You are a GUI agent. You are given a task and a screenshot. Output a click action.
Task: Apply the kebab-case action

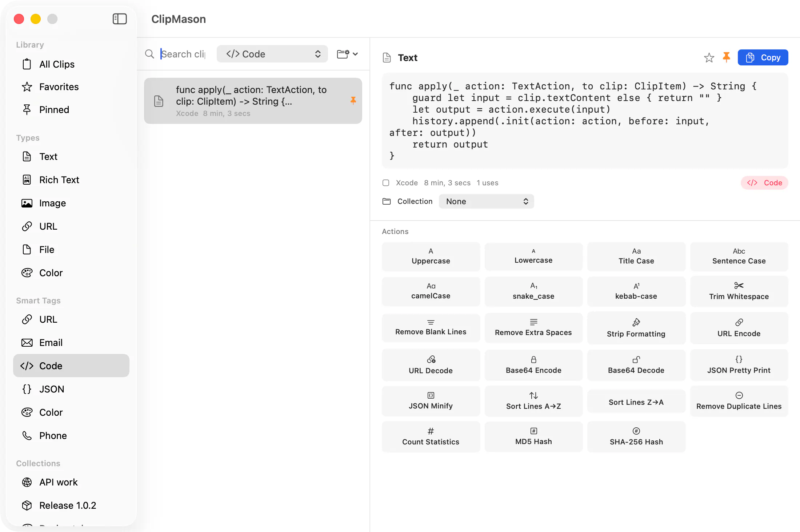point(636,291)
